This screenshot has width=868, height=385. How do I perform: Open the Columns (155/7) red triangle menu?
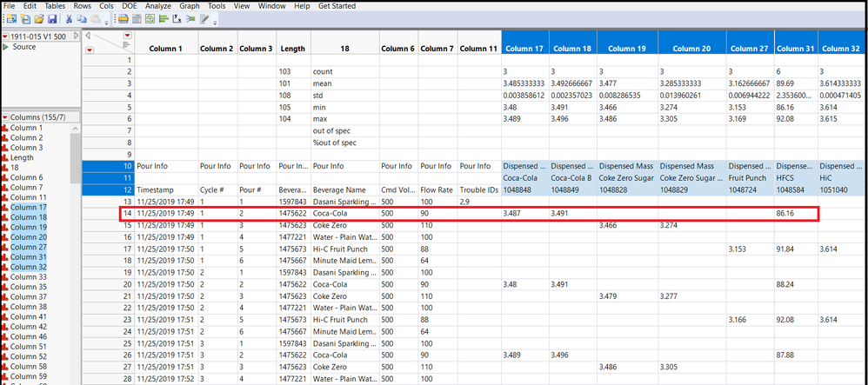coord(5,116)
